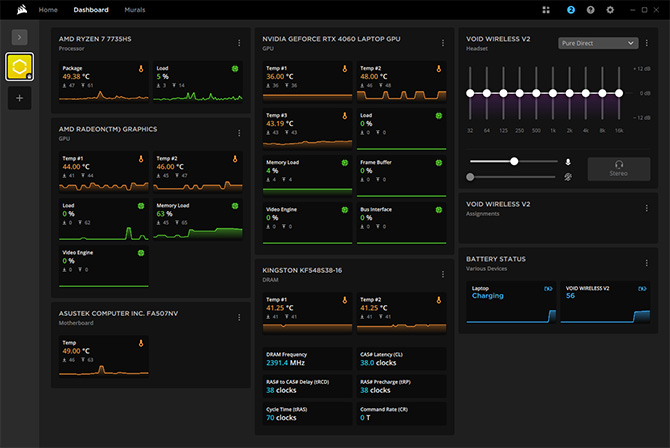The width and height of the screenshot is (670, 448).
Task: Click the 1k equalizer slider handle
Action: click(552, 93)
